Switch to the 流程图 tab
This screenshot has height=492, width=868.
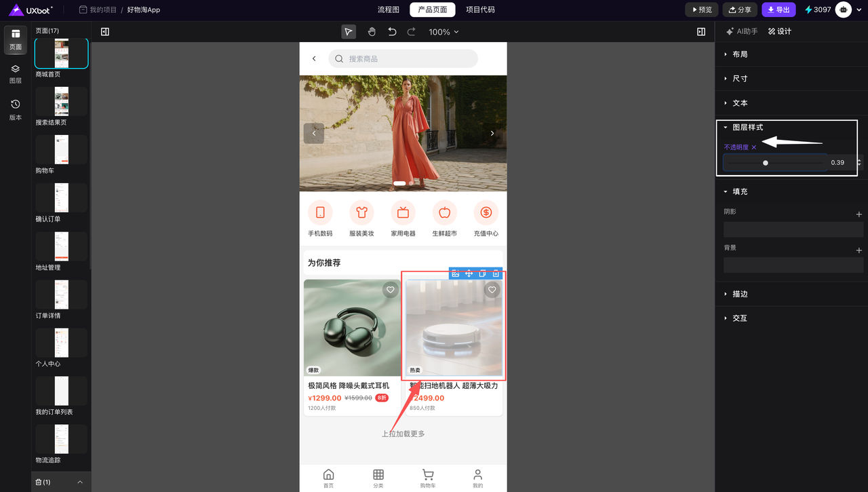389,10
